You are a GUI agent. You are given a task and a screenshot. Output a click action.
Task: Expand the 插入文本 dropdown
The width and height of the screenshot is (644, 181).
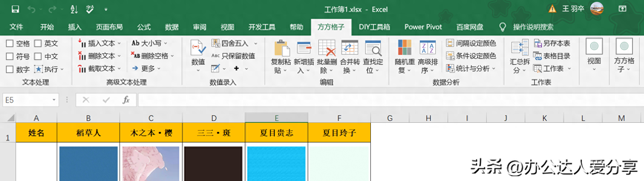(119, 43)
